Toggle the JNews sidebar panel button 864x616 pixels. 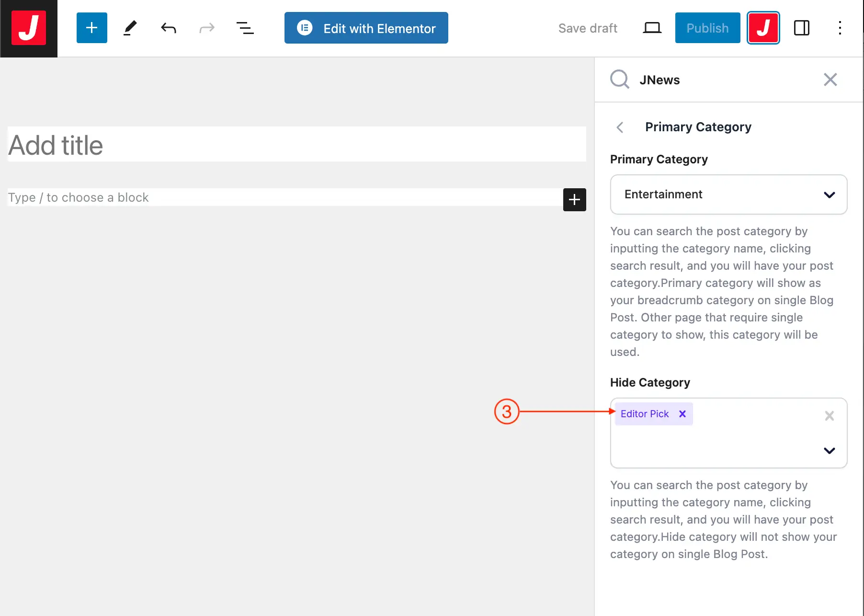(x=763, y=28)
